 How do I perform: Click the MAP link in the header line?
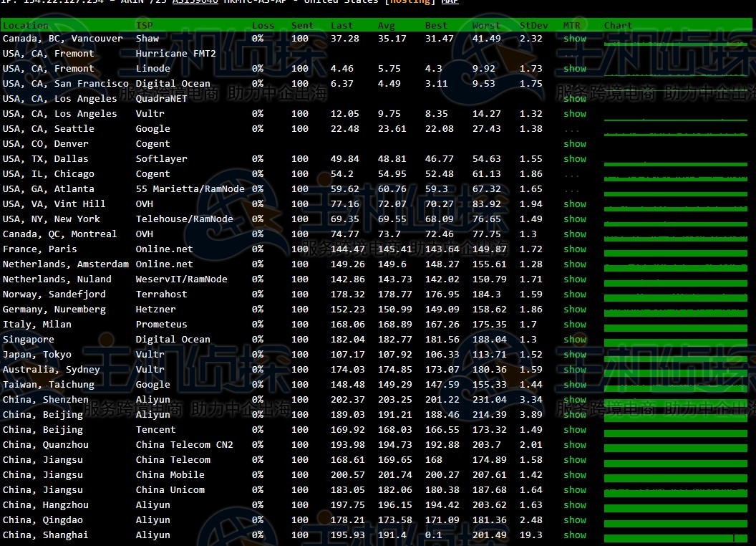(x=450, y=2)
